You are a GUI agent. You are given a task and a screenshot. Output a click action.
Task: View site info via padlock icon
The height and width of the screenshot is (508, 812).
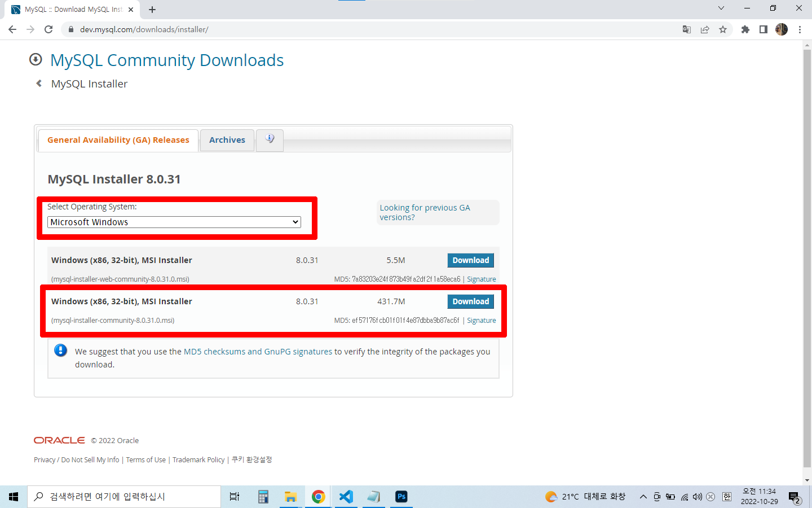[x=70, y=29]
